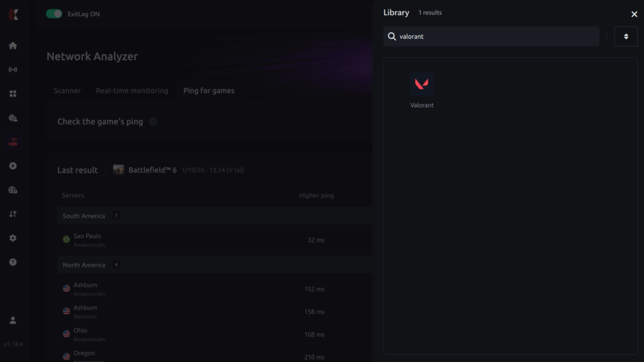Click the Battlefield 6 game thumbnail
644x362 pixels.
(118, 170)
